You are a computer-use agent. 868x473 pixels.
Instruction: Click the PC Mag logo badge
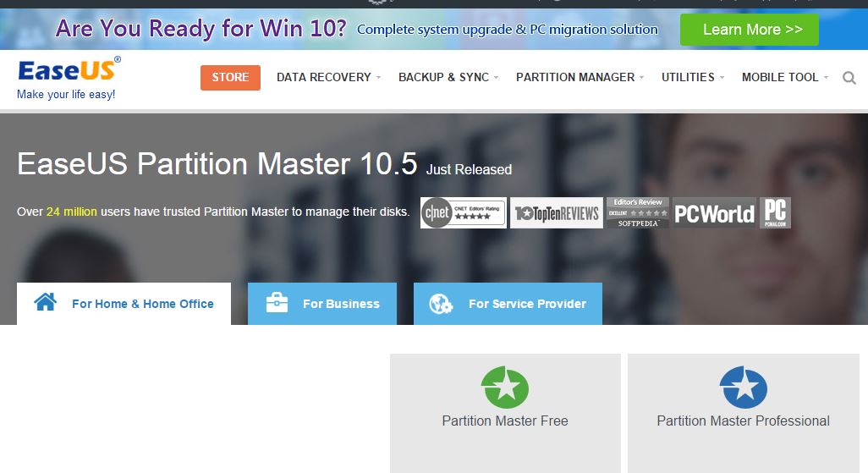click(x=775, y=212)
